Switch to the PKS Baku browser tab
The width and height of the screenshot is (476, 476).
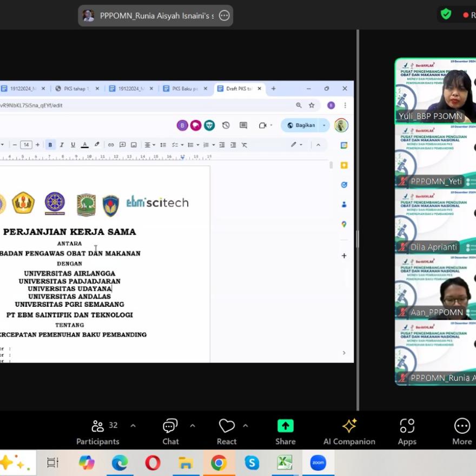pyautogui.click(x=183, y=89)
